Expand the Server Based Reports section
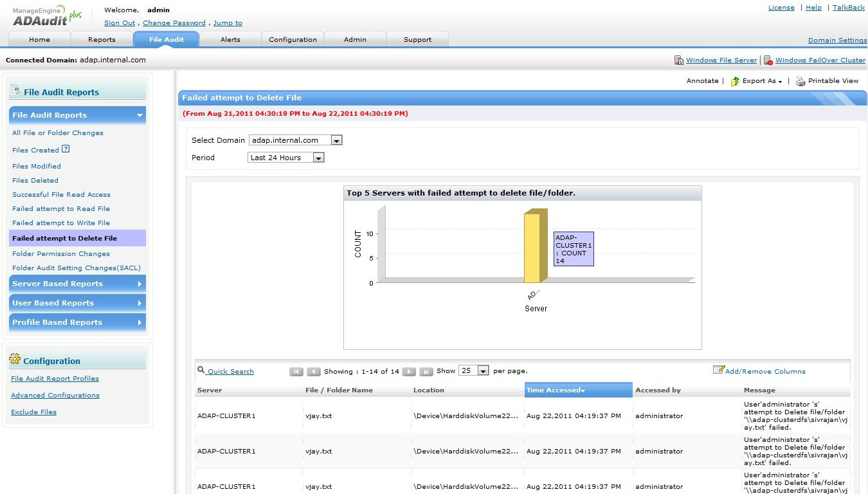 tap(77, 284)
